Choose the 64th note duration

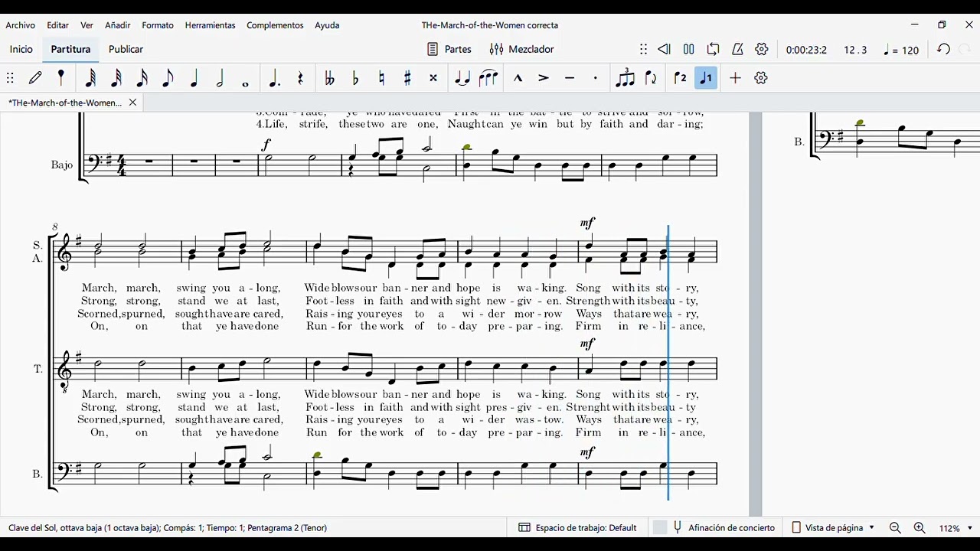click(90, 78)
